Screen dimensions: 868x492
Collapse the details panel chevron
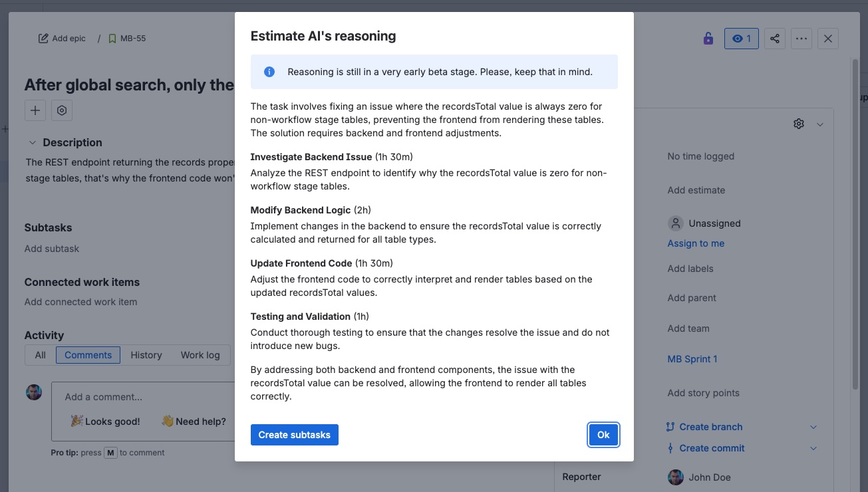tap(820, 124)
